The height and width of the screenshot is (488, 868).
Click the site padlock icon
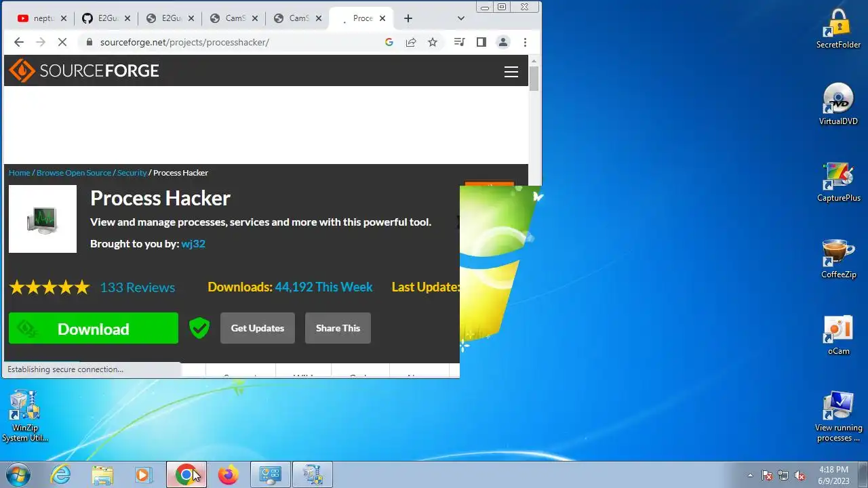pos(89,42)
